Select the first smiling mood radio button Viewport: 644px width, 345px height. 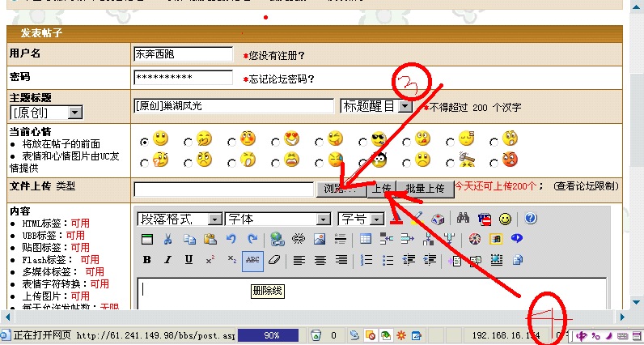tap(145, 141)
